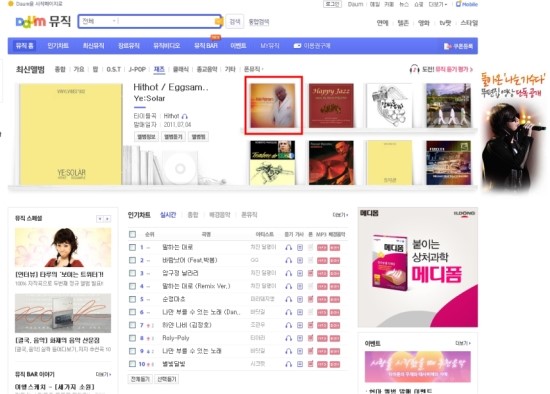Check the box for rank 10 별빛달빛
This screenshot has height=394, width=550.
click(x=132, y=364)
